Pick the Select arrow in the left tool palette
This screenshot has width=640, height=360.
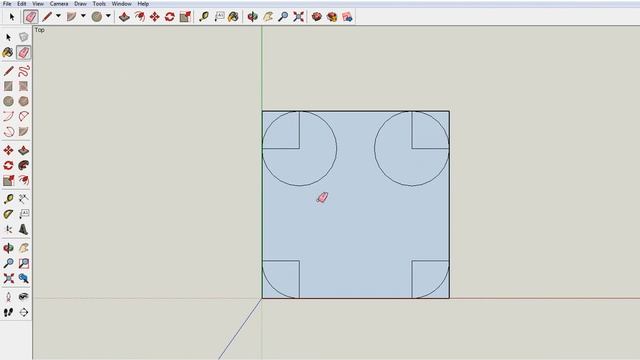point(8,37)
